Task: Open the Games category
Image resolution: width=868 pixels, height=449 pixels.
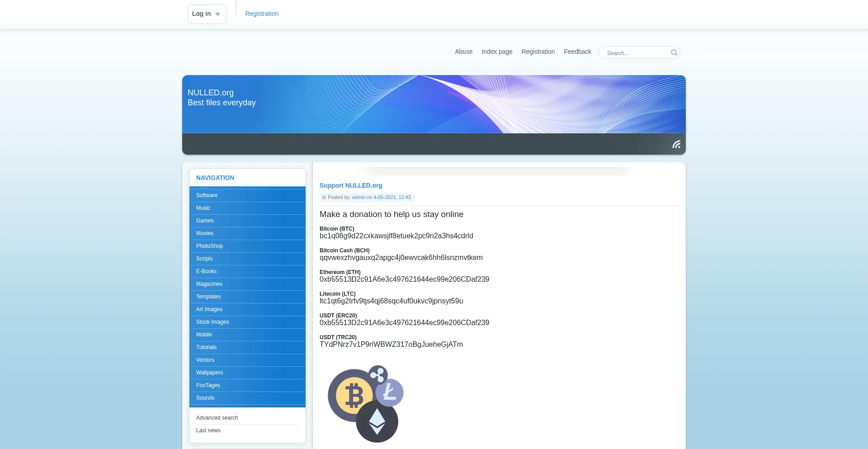Action: pos(247,221)
